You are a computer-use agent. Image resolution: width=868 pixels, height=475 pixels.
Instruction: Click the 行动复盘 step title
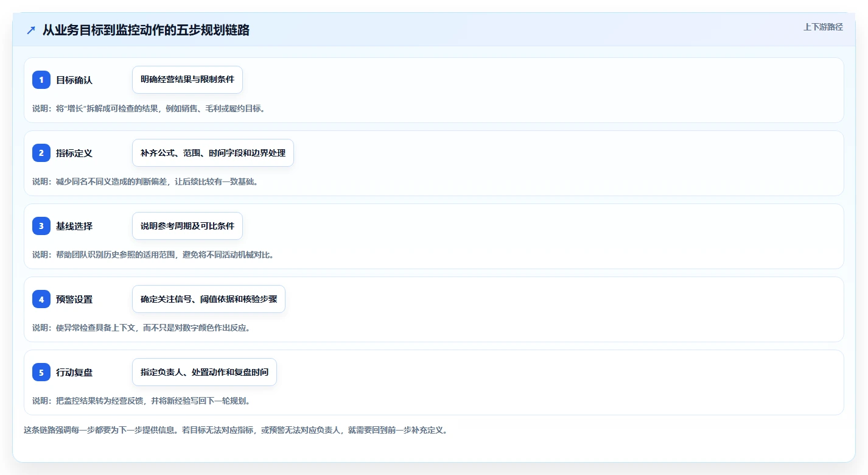pos(74,372)
